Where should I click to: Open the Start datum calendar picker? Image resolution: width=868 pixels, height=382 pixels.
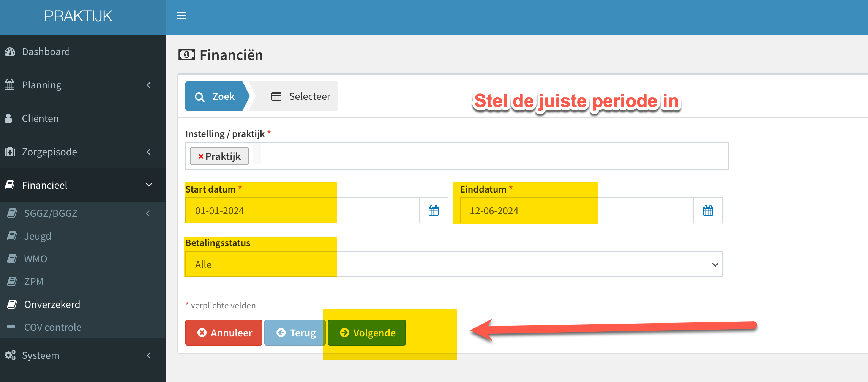(x=434, y=210)
